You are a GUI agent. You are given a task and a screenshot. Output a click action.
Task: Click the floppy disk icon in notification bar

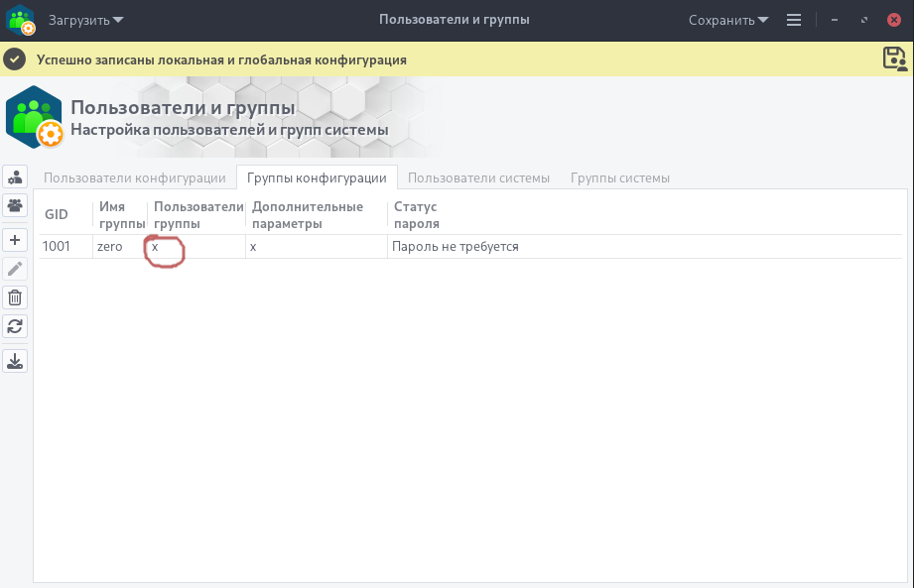pyautogui.click(x=895, y=59)
